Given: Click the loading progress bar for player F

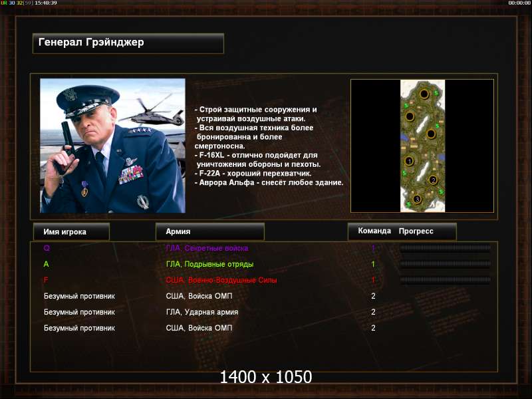Looking at the screenshot, I should 445,280.
